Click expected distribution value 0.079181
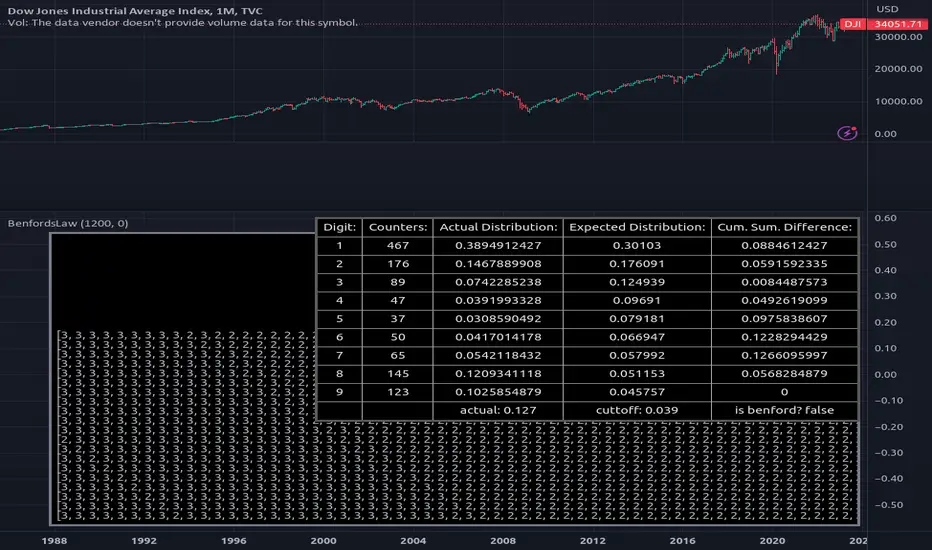 point(637,319)
